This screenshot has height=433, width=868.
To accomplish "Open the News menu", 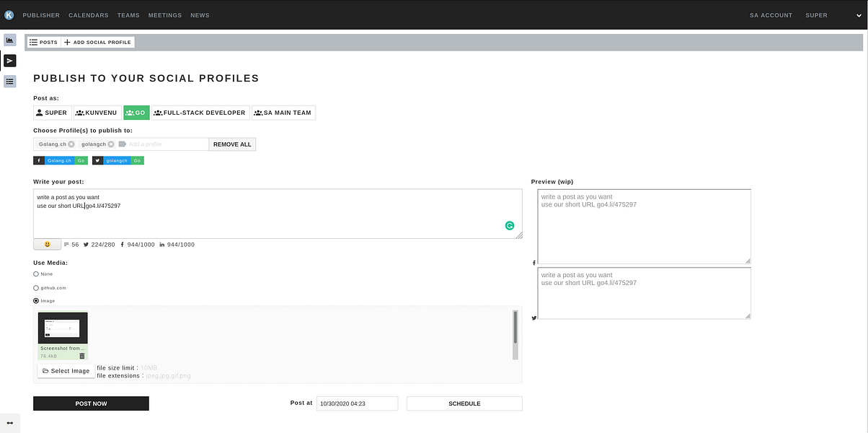I will pyautogui.click(x=200, y=15).
